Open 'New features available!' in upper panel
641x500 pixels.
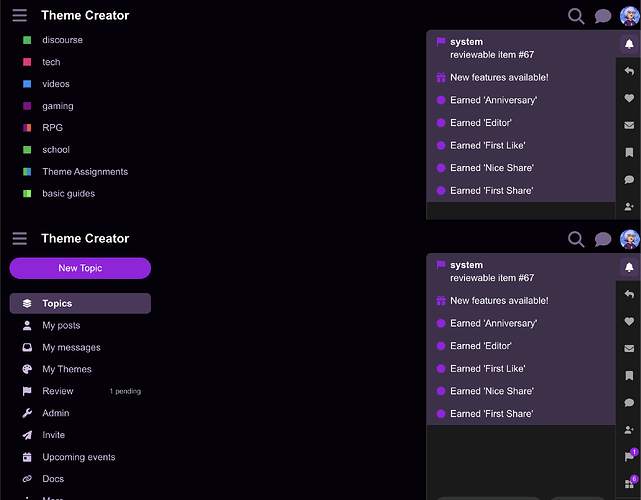(521, 77)
